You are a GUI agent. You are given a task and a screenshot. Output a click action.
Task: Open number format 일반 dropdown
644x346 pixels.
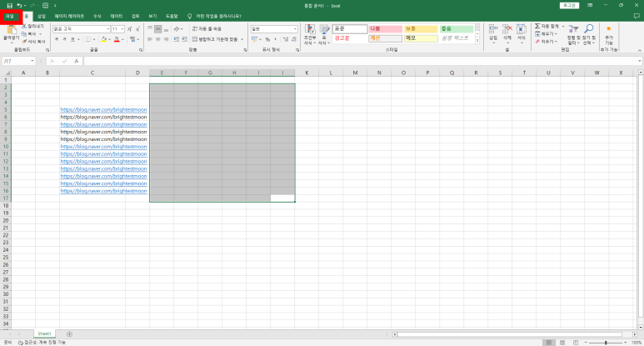click(295, 29)
